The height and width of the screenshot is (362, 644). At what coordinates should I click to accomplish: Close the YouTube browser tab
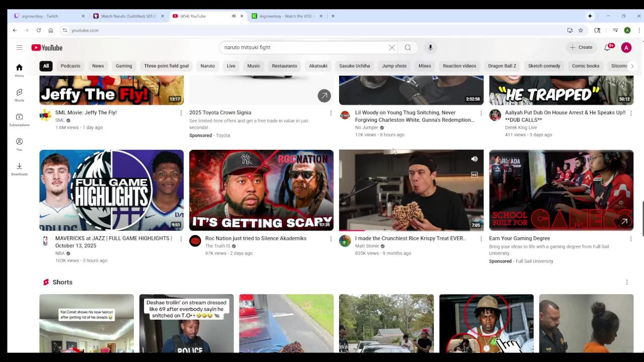[x=242, y=16]
